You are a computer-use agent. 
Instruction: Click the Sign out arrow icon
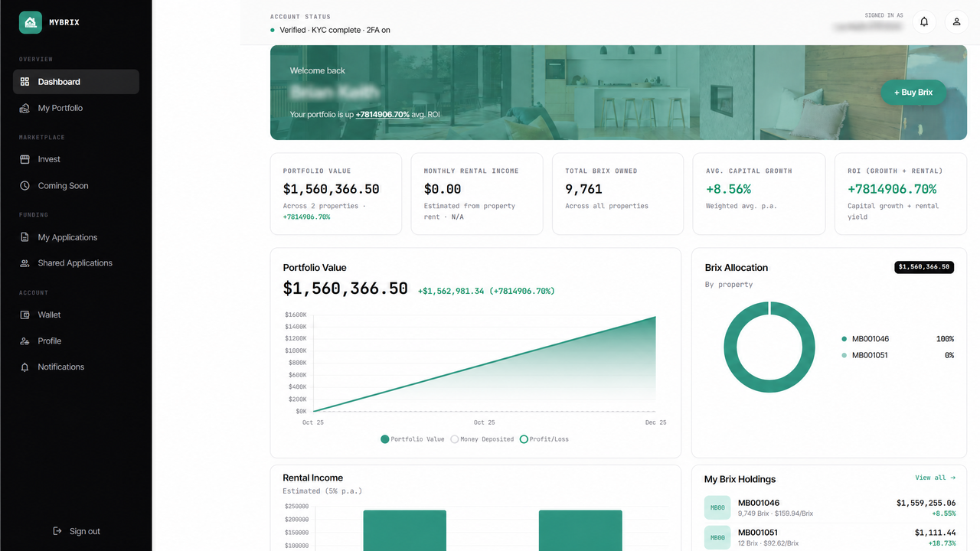point(57,531)
